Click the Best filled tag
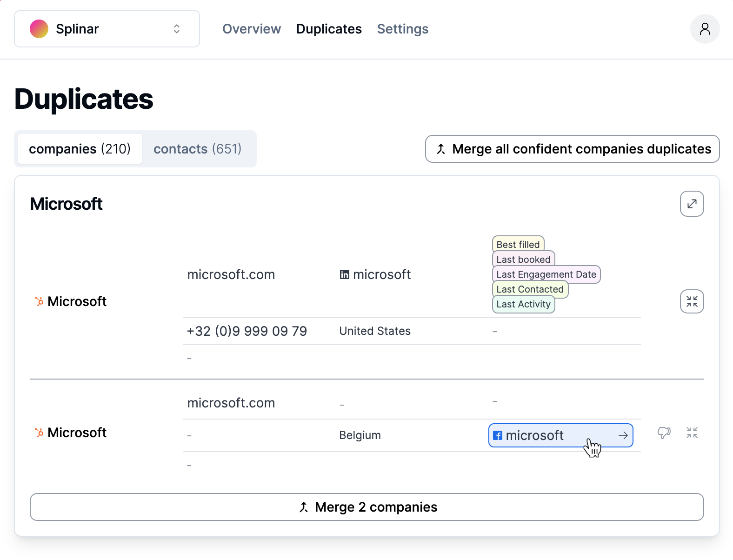The image size is (733, 560). 518,245
